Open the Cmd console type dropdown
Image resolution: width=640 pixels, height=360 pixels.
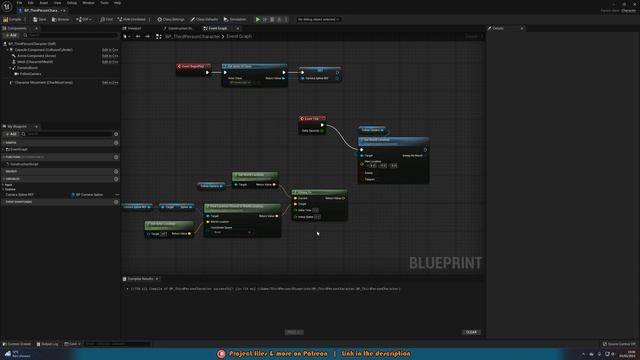[73, 344]
